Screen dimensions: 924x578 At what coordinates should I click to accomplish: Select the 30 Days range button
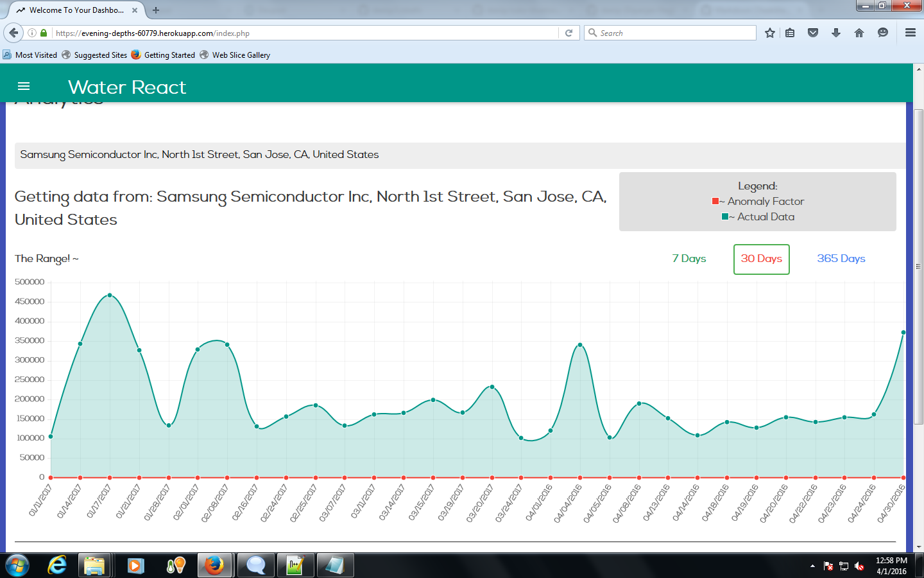762,259
